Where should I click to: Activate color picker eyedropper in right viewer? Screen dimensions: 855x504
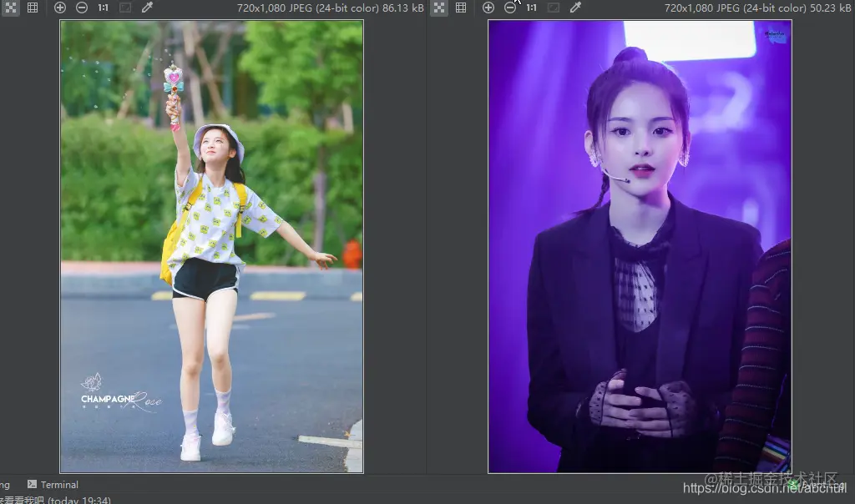575,8
